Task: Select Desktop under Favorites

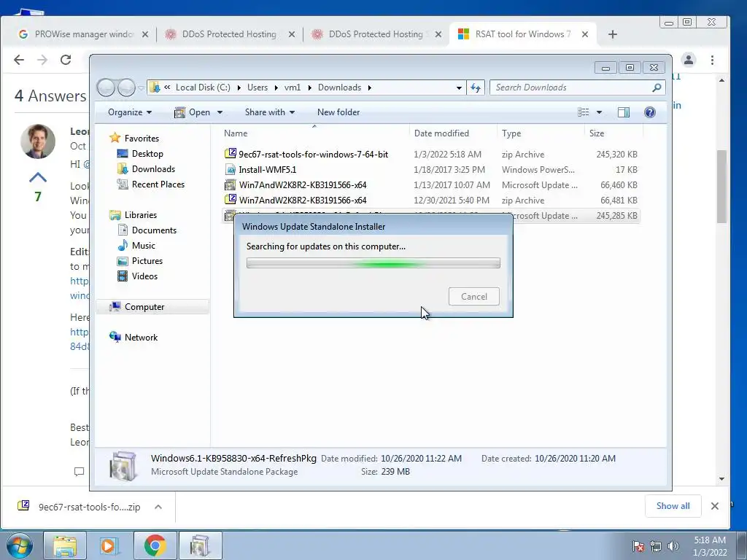Action: (147, 153)
